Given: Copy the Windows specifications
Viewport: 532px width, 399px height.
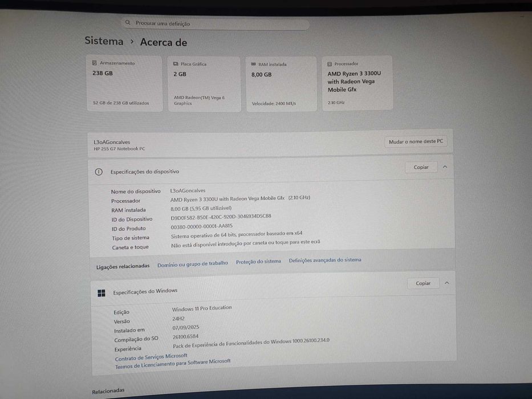Looking at the screenshot, I should click(423, 283).
